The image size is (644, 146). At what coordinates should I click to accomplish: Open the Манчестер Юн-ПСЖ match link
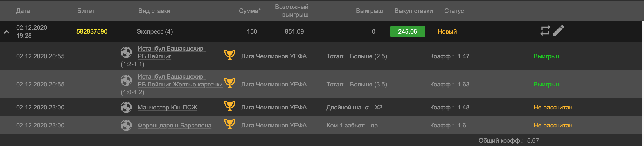[167, 108]
